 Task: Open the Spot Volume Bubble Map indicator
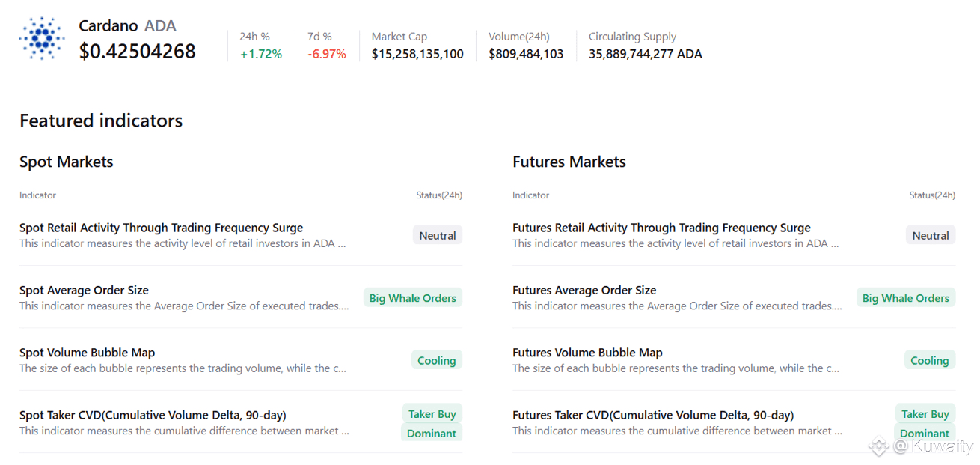[x=87, y=353]
